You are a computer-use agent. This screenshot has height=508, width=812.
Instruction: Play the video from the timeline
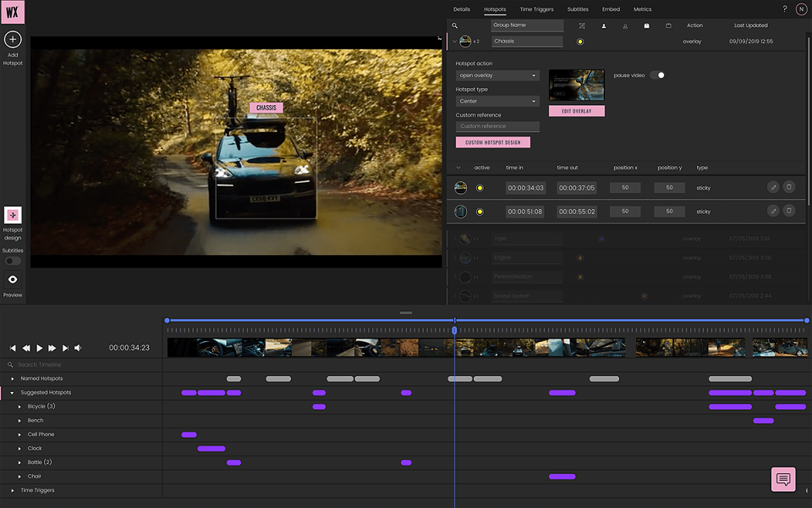point(40,348)
